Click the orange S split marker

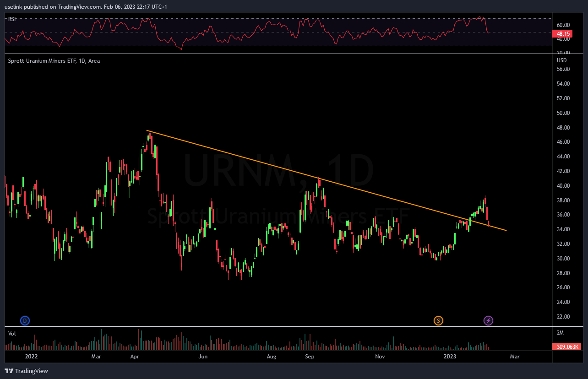pos(439,320)
